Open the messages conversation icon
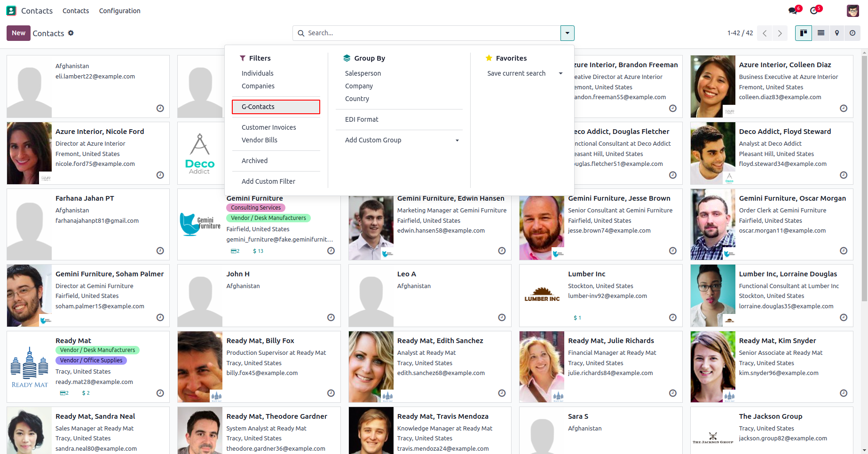 point(793,11)
